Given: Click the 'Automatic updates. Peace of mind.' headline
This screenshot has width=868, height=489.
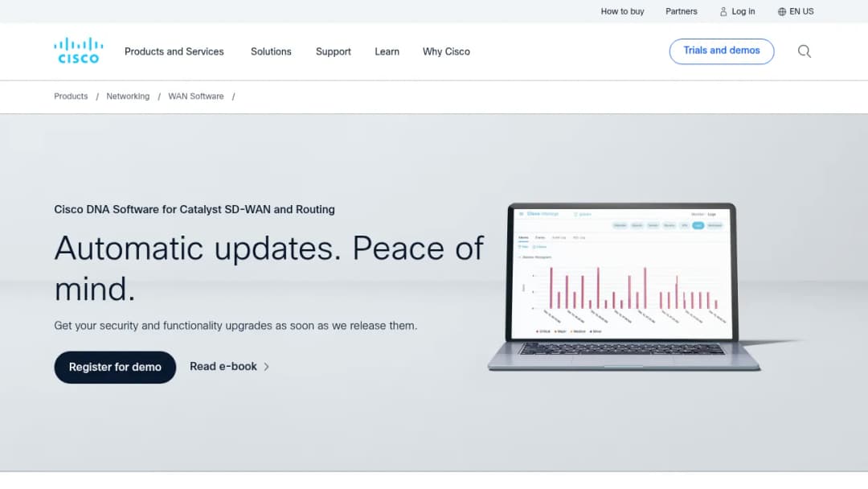Looking at the screenshot, I should tap(269, 268).
